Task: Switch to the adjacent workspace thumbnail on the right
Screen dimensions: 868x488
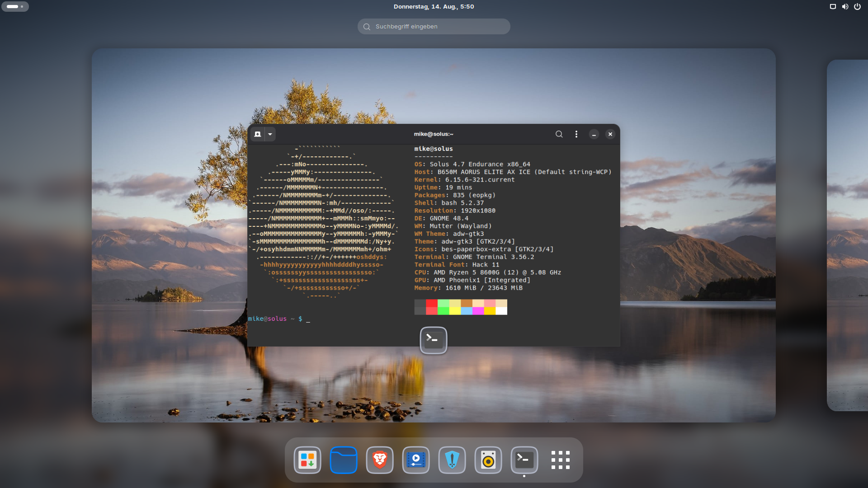Action: point(848,235)
